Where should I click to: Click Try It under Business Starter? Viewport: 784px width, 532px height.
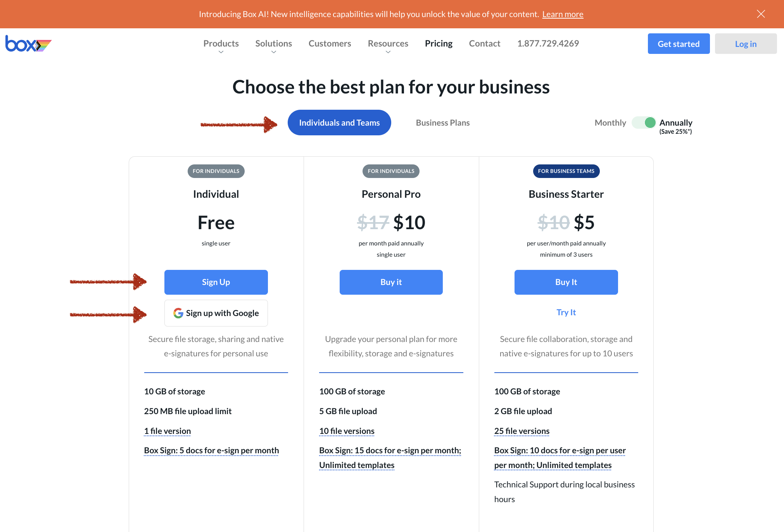pyautogui.click(x=566, y=313)
